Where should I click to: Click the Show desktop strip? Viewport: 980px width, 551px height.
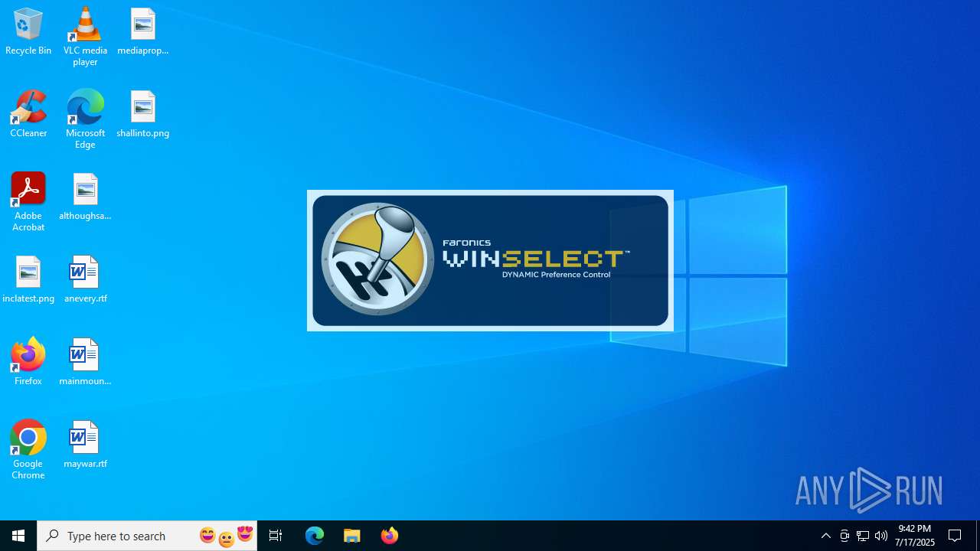[978, 536]
